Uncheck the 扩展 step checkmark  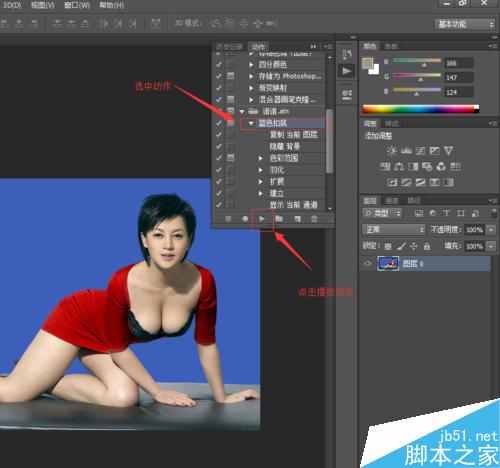click(219, 181)
